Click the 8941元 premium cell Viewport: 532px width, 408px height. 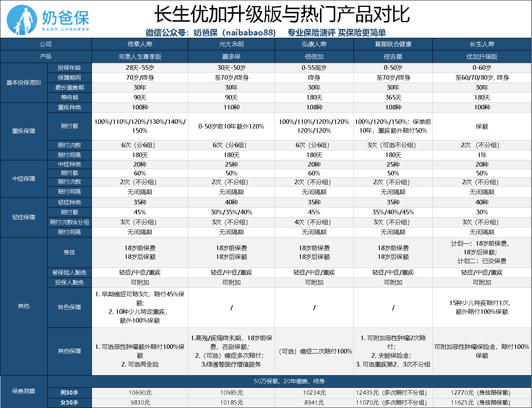[x=314, y=402]
